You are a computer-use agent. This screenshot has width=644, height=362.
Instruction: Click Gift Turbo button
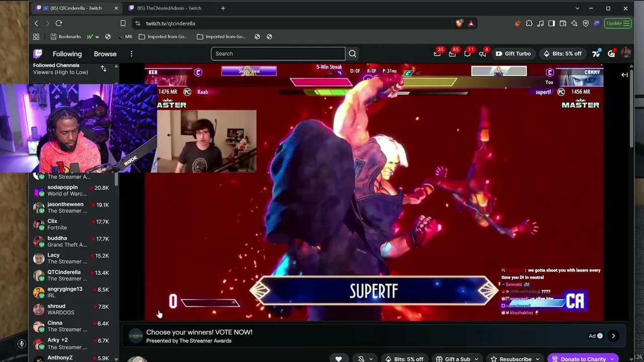[x=513, y=54]
